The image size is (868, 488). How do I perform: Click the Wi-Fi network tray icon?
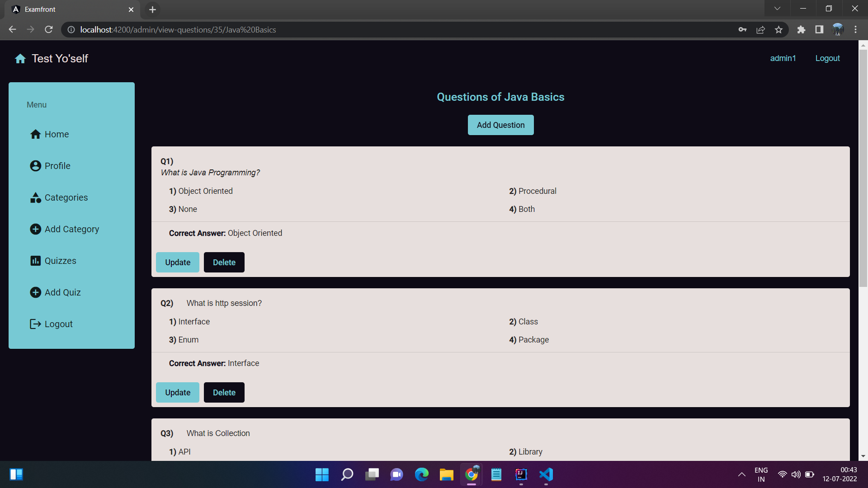782,474
